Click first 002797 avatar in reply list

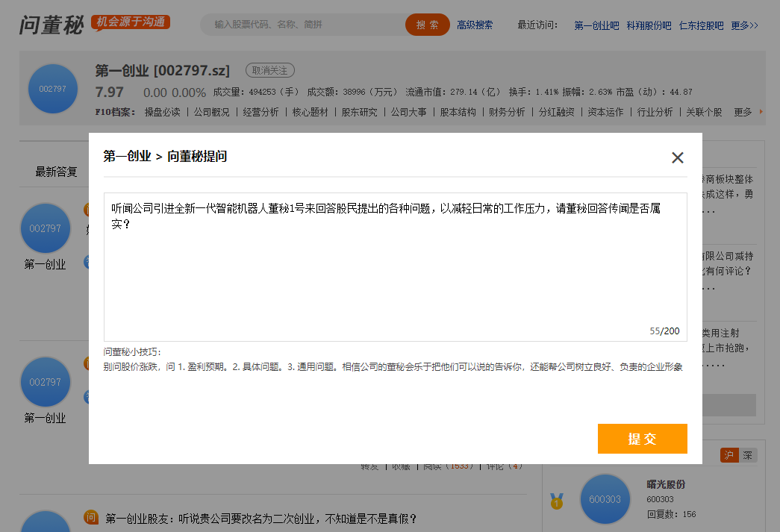coord(46,228)
